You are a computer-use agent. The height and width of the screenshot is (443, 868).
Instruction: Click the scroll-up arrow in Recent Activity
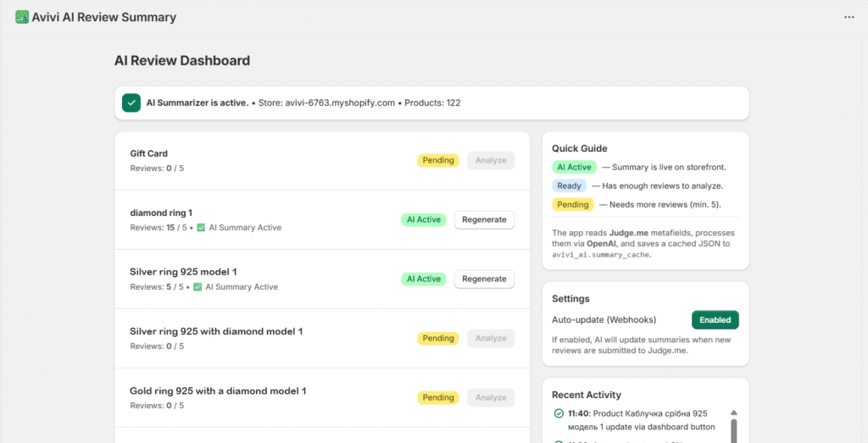[733, 413]
